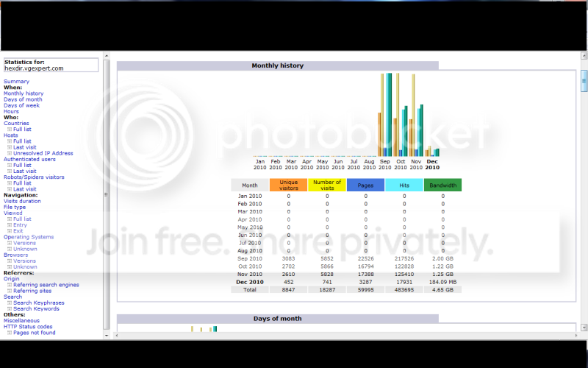
Task: Open Full list under Hosts
Action: click(x=22, y=141)
